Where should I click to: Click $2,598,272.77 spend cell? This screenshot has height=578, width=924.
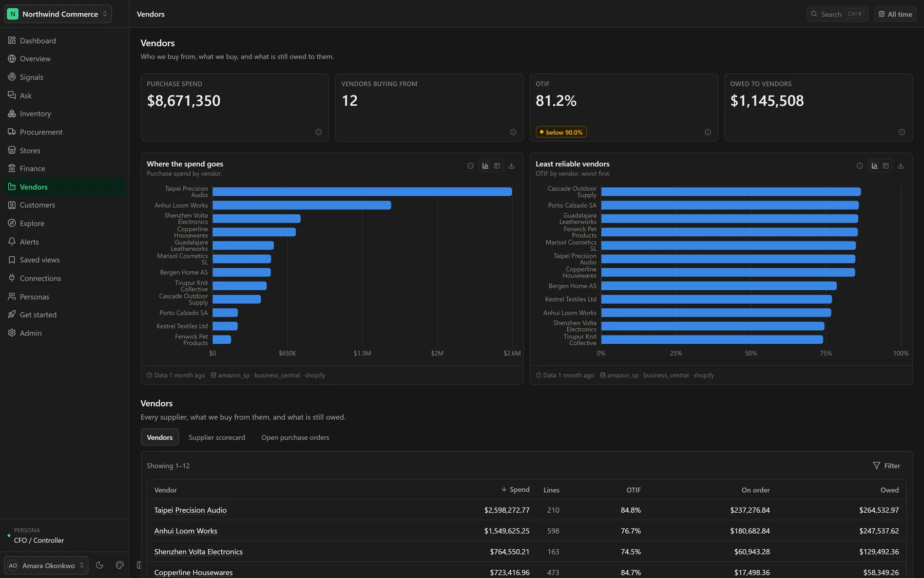pyautogui.click(x=507, y=510)
